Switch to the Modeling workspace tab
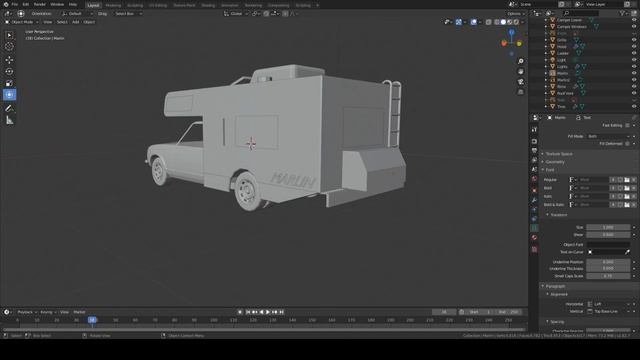The width and height of the screenshot is (640, 360). [x=113, y=5]
